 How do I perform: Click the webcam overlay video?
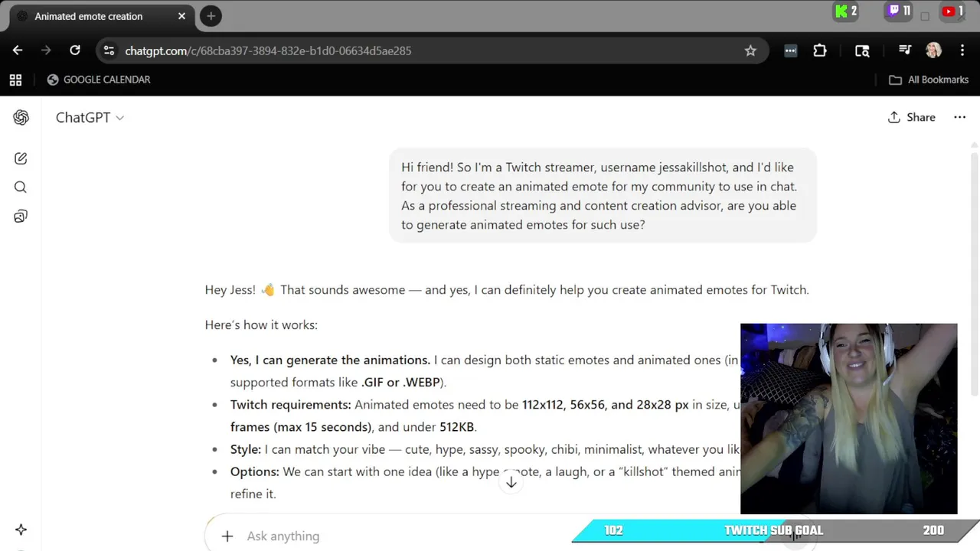848,419
